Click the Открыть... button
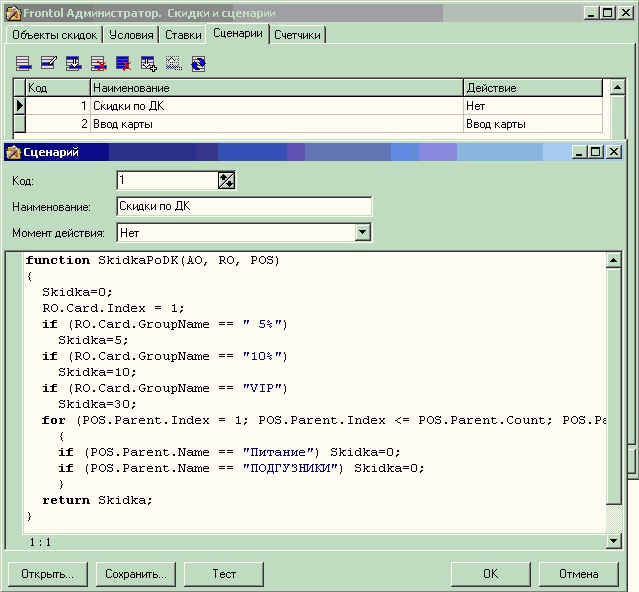 click(x=48, y=574)
